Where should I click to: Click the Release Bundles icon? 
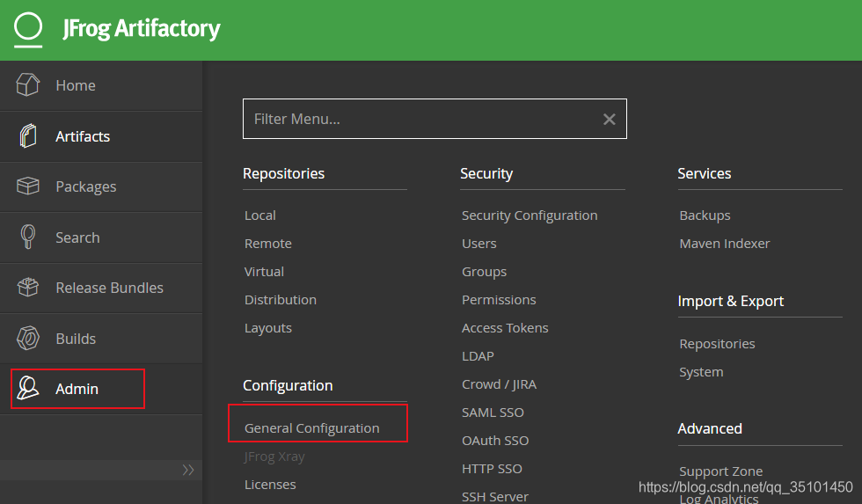(x=27, y=288)
